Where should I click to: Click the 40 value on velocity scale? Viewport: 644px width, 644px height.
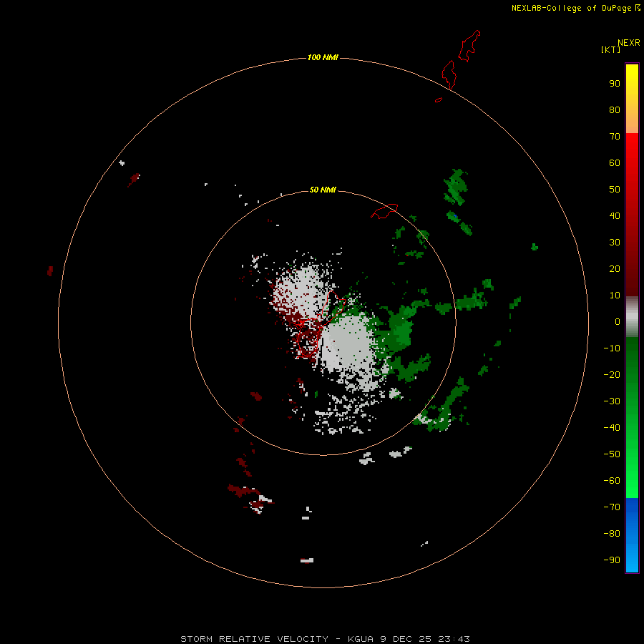point(615,215)
